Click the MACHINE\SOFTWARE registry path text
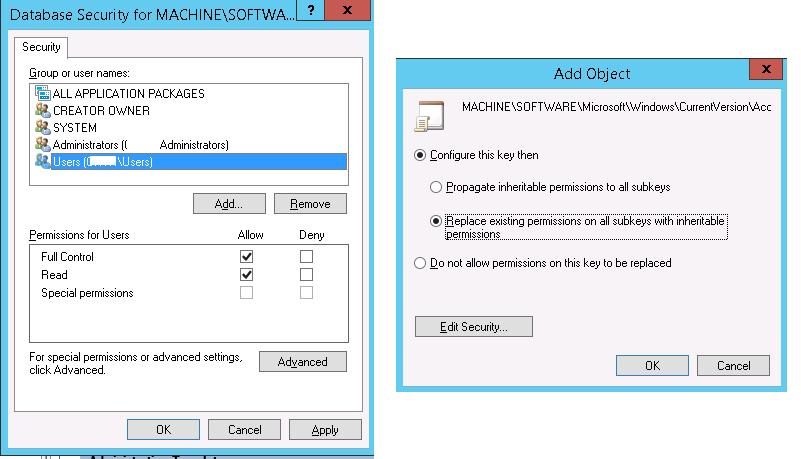 click(617, 107)
